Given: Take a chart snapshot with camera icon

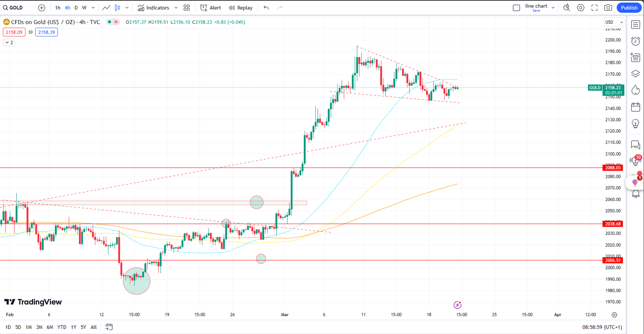Looking at the screenshot, I should pos(608,8).
